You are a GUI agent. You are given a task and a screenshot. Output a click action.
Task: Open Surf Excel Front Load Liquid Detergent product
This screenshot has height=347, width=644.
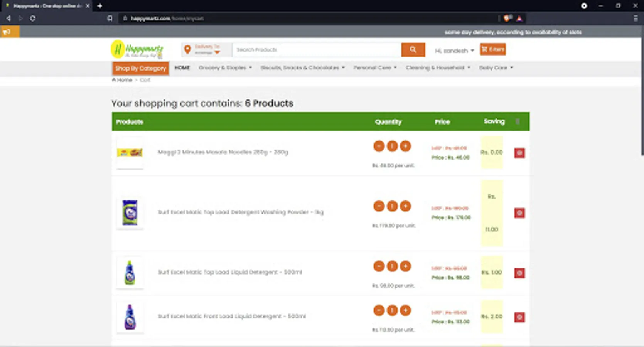[x=232, y=316]
